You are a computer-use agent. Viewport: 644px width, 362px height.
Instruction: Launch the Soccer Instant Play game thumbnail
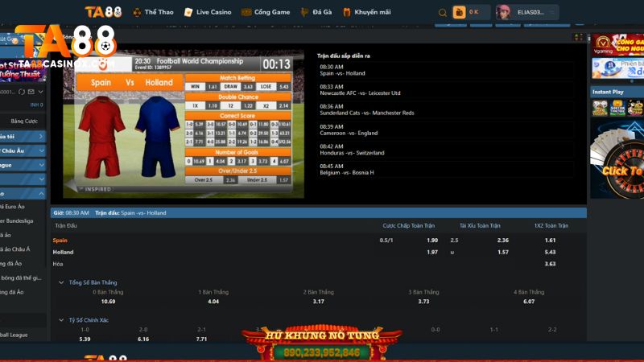tap(617, 108)
